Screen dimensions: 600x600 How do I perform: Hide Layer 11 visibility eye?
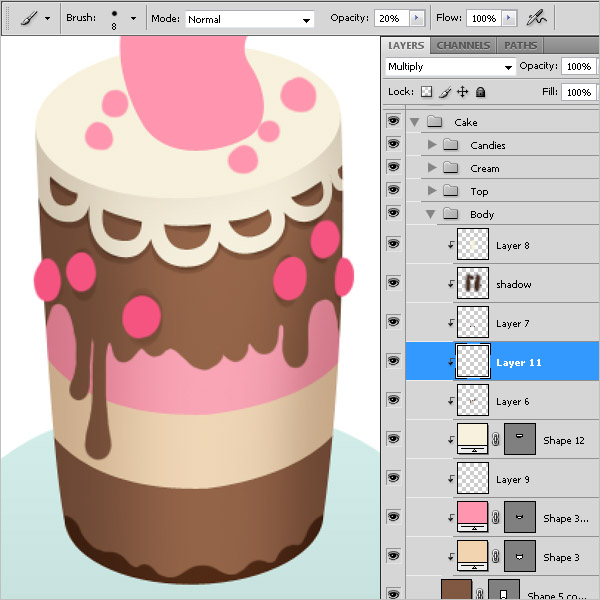(393, 361)
